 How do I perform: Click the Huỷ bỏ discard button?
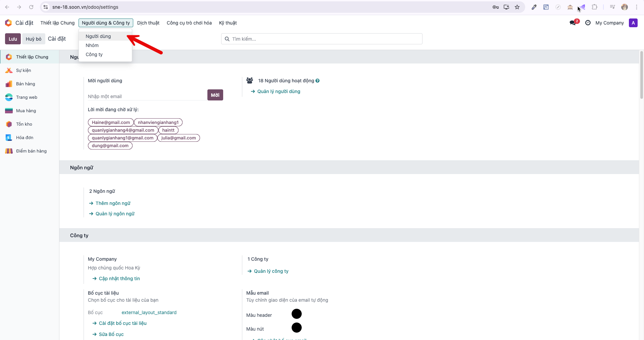34,39
